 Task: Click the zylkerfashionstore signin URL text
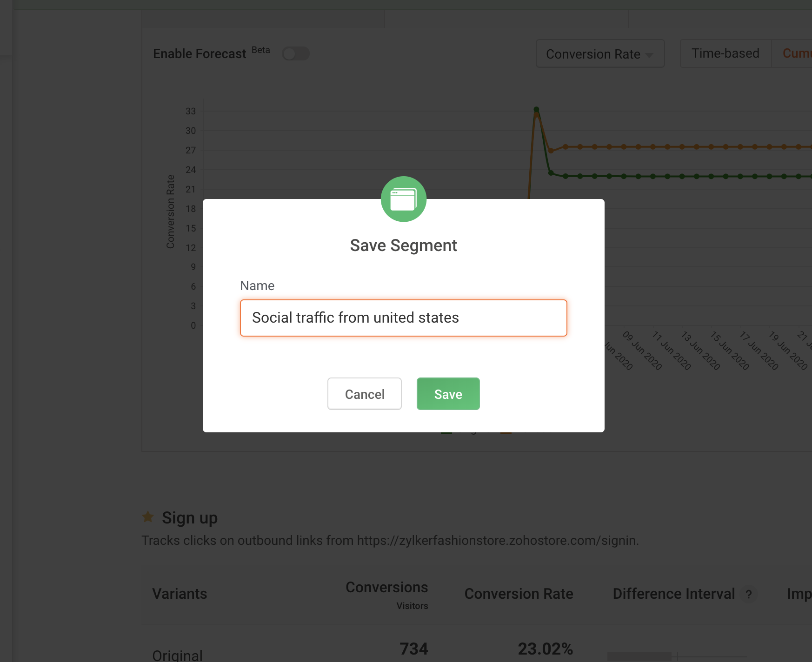(x=497, y=541)
